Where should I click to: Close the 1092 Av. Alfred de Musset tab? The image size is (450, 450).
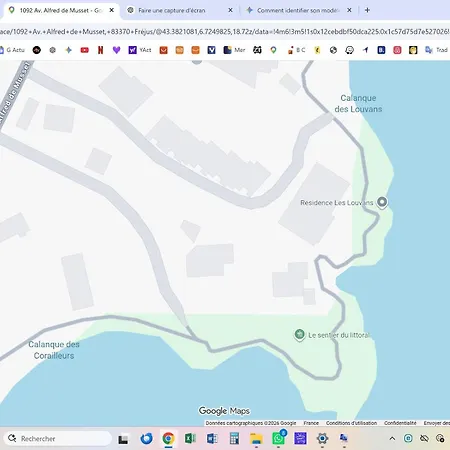(112, 10)
